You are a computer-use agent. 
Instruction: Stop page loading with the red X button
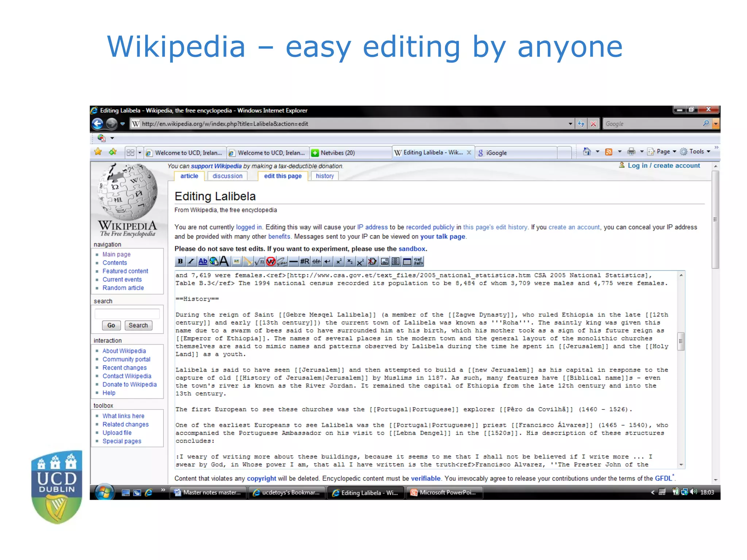pos(593,124)
